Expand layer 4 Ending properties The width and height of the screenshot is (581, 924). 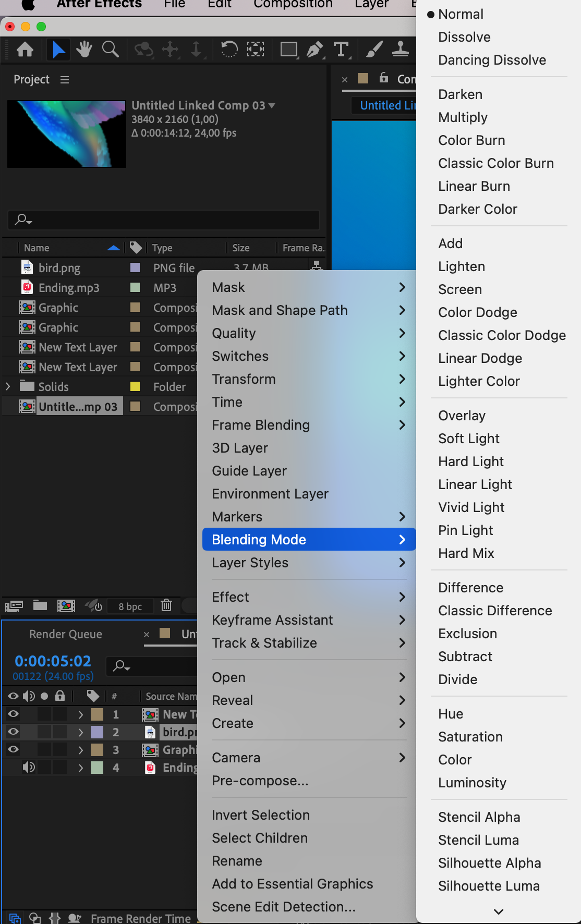coord(81,768)
